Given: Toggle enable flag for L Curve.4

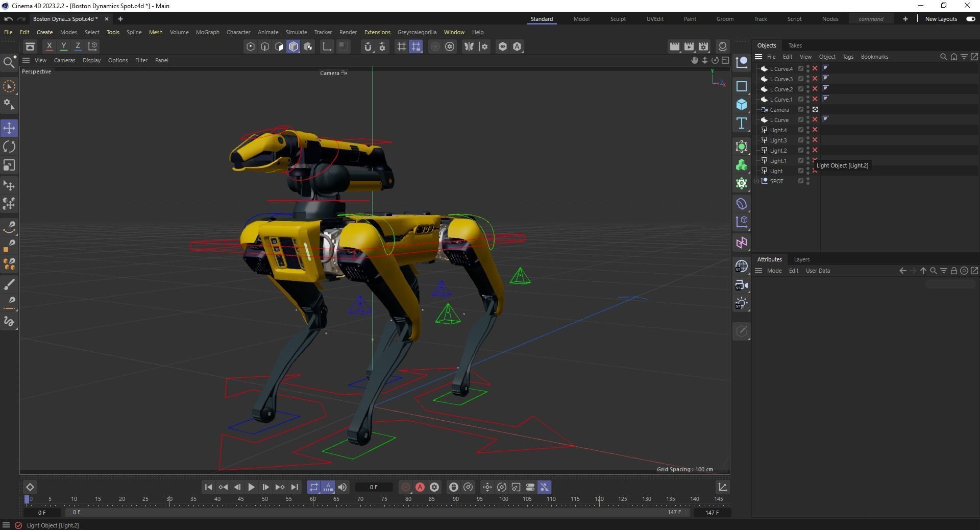Looking at the screenshot, I should (x=815, y=68).
